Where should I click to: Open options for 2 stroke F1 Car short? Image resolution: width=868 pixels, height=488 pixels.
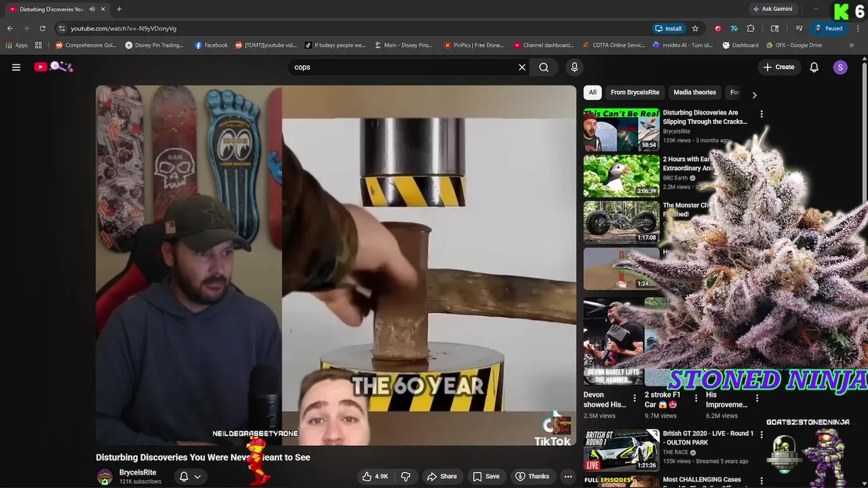pos(696,399)
